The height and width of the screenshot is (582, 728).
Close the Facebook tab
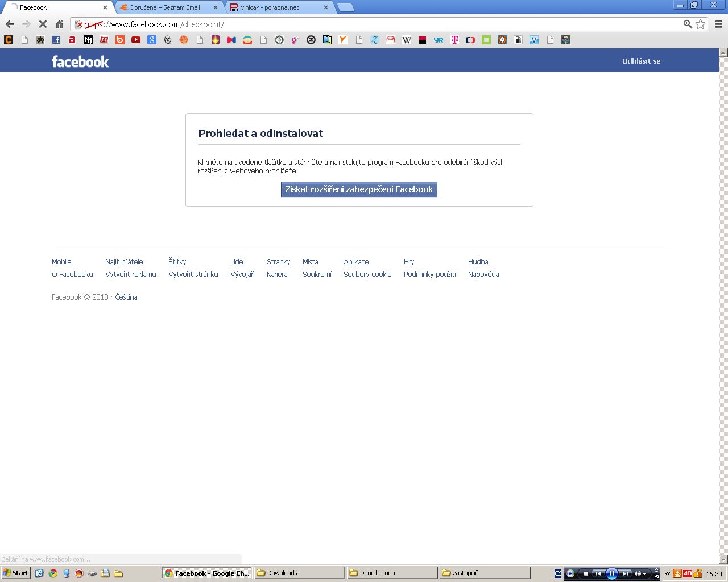click(105, 7)
